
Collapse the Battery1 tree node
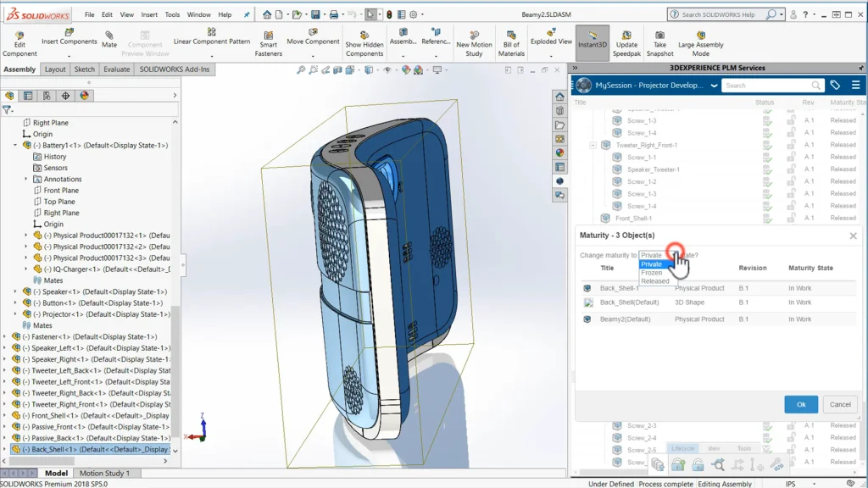(x=15, y=146)
